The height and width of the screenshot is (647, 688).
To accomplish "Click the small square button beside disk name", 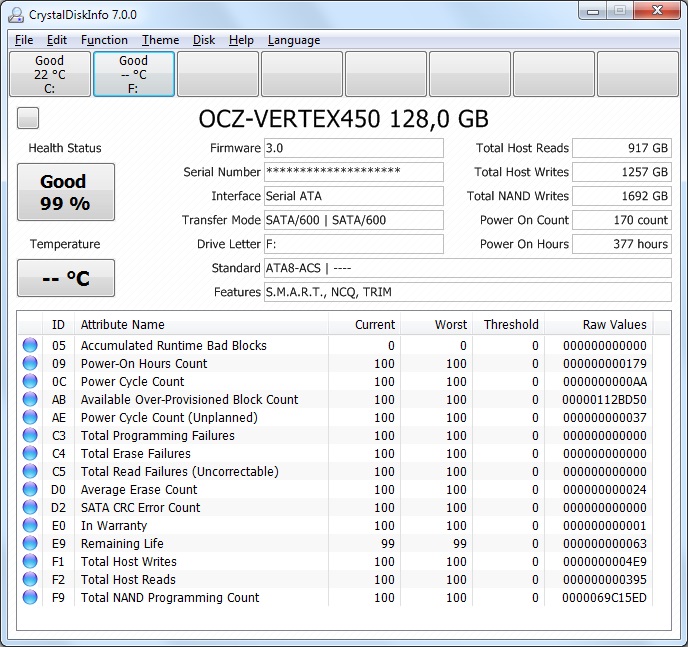I will [x=28, y=118].
